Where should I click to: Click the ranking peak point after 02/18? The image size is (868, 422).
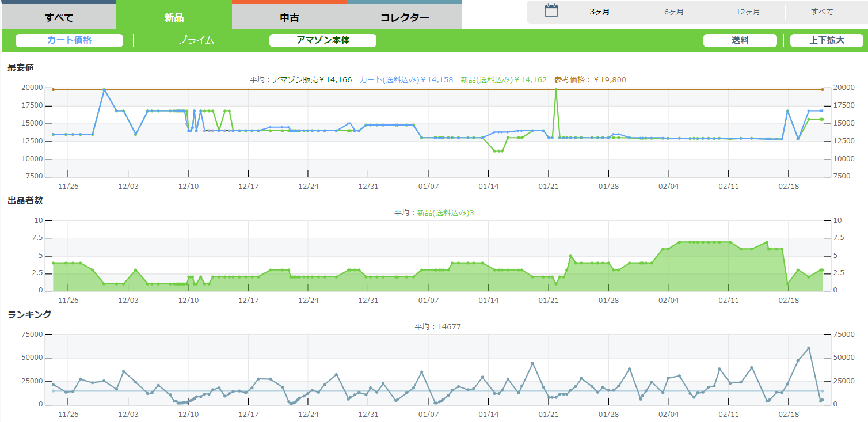(x=809, y=348)
